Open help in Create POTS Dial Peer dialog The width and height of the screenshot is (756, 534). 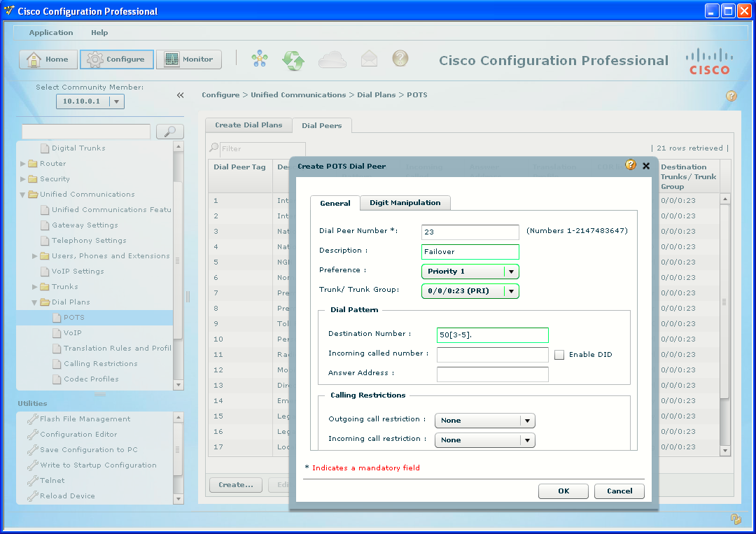point(631,165)
